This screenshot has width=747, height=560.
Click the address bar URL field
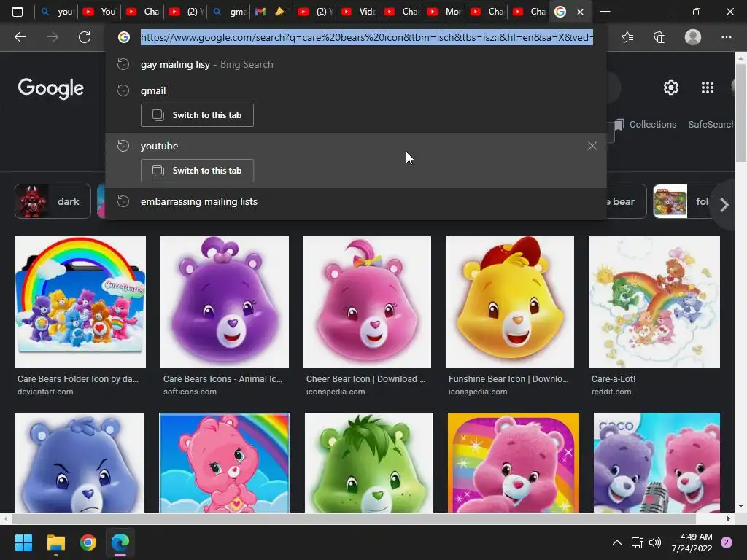click(367, 37)
